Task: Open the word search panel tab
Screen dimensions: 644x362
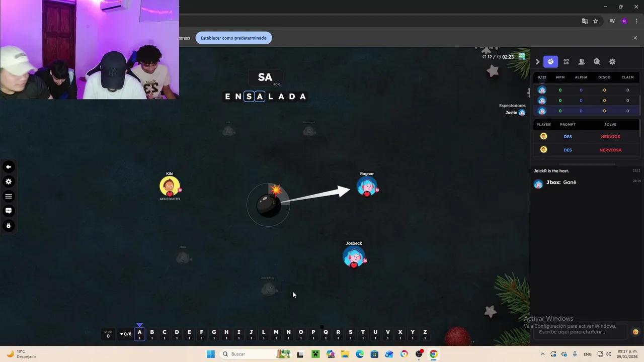Action: coord(597,61)
